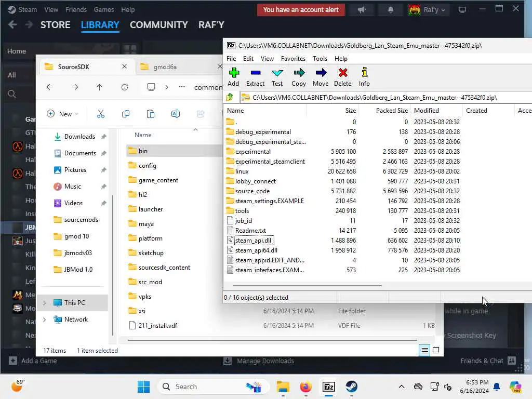
Task: Open the New dropdown in File Explorer
Action: tap(63, 114)
